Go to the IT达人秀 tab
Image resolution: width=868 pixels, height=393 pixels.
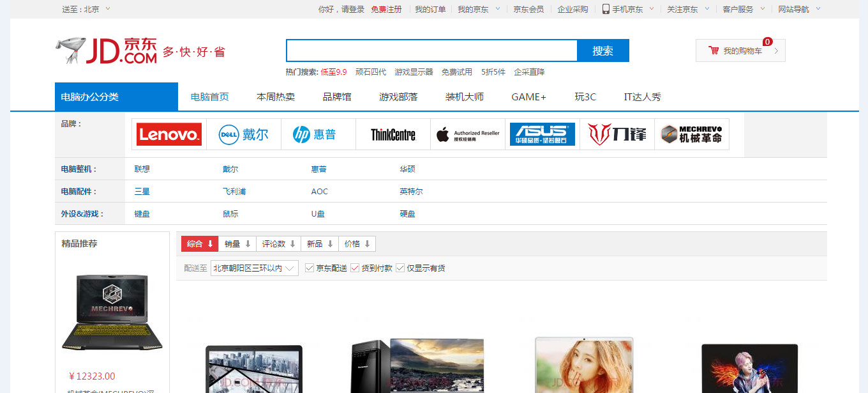[x=643, y=96]
